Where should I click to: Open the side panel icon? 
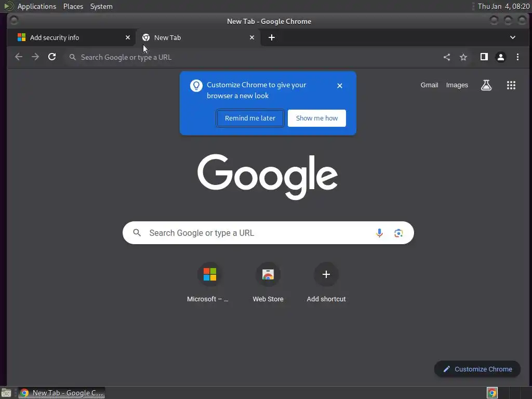(x=484, y=57)
